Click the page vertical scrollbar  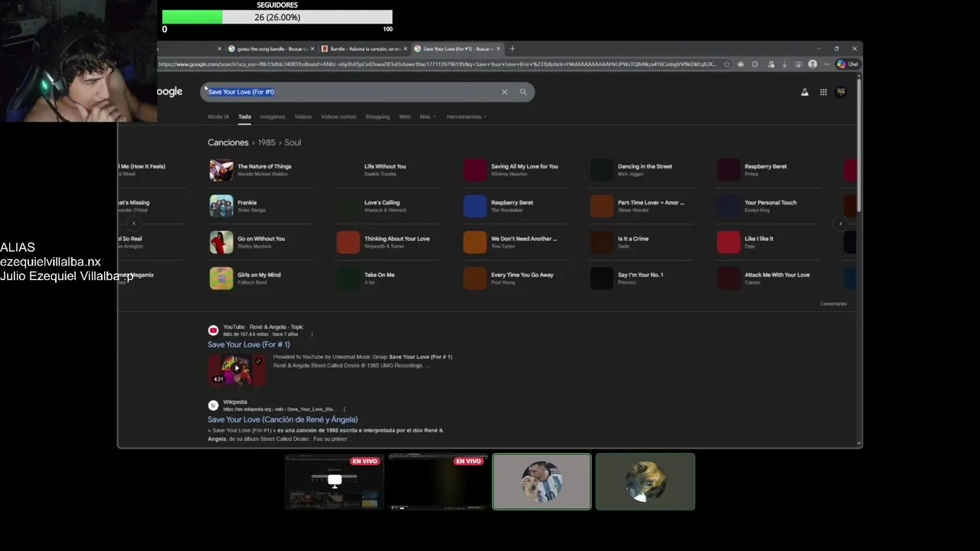coord(859,145)
